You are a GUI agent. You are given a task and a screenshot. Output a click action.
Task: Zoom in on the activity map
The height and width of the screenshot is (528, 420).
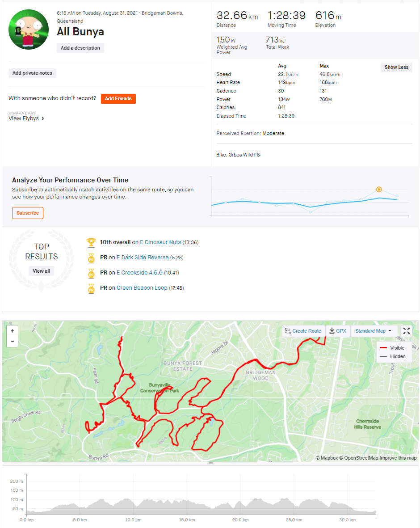pyautogui.click(x=12, y=331)
